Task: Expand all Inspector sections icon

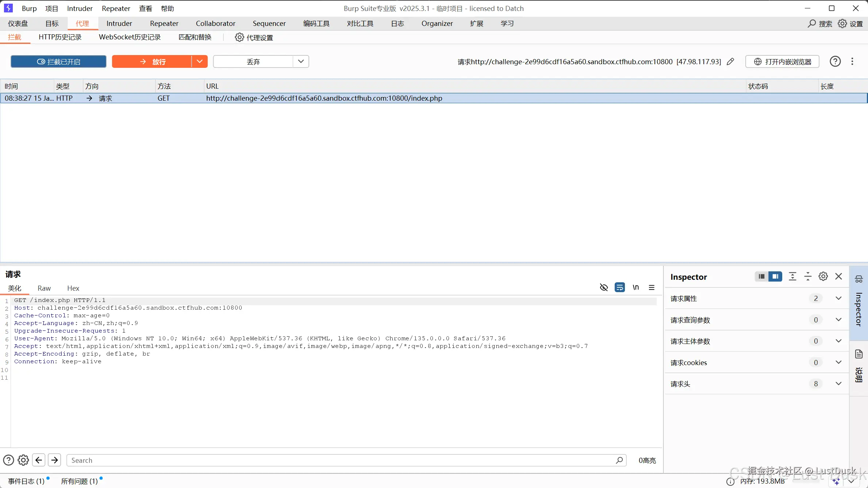Action: click(792, 276)
